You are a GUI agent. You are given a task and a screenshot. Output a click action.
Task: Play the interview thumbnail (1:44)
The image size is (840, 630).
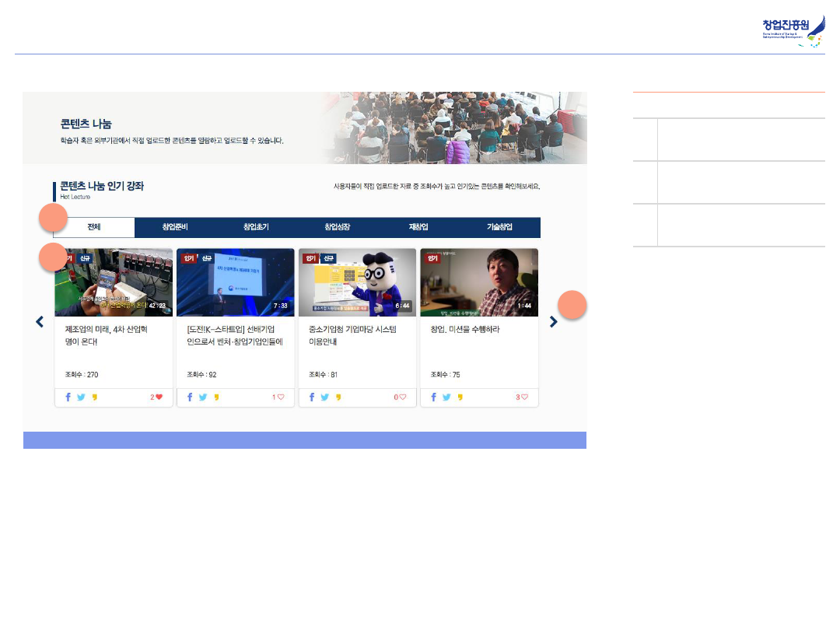(x=479, y=282)
